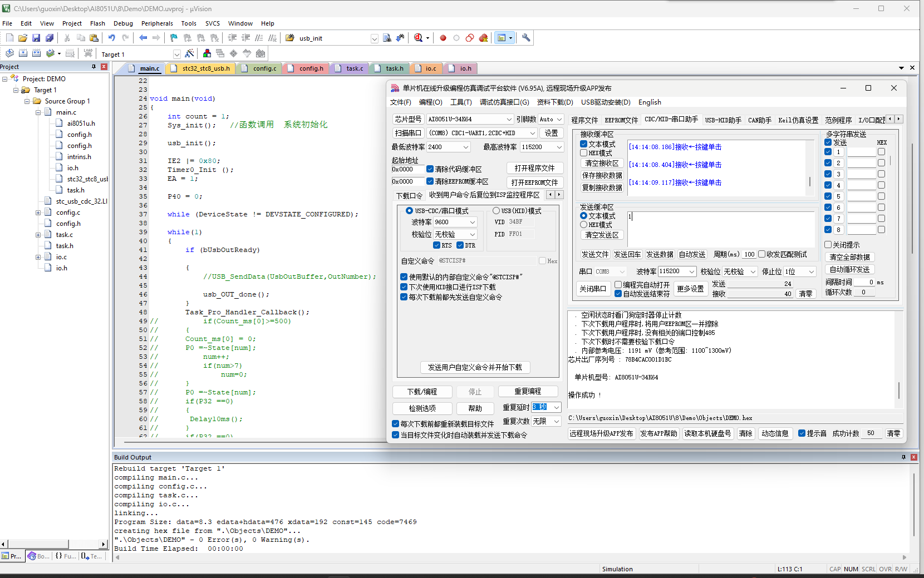924x578 pixels.
Task: Open the Peripherals menu
Action: pos(157,23)
